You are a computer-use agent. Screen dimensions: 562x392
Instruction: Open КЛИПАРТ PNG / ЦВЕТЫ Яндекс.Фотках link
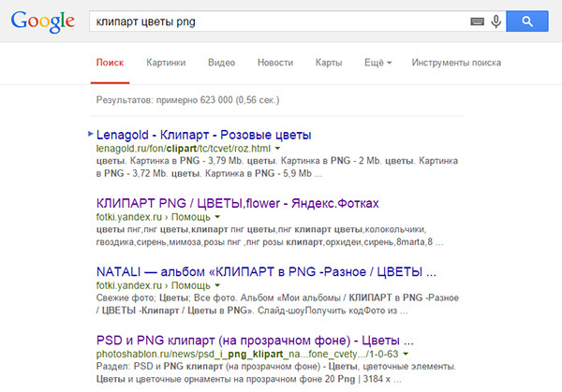pyautogui.click(x=237, y=203)
